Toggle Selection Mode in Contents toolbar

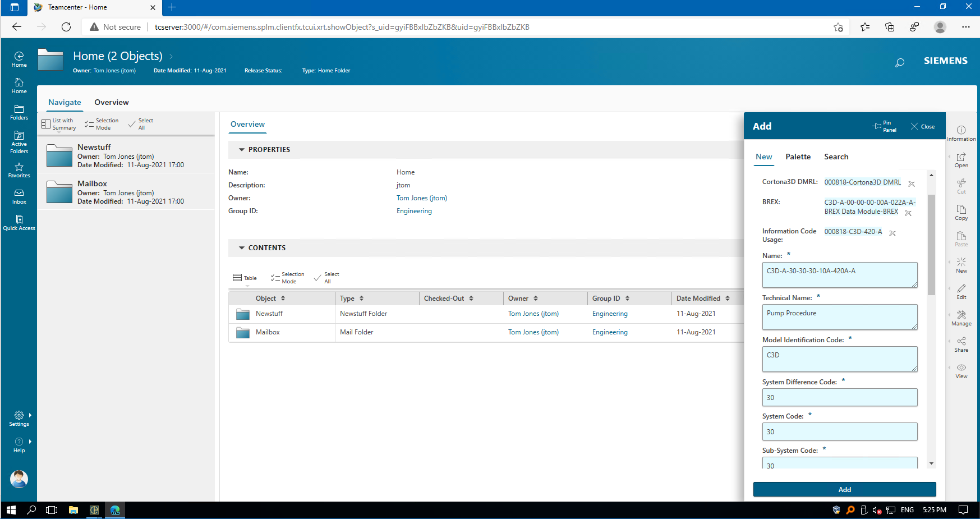pos(287,278)
